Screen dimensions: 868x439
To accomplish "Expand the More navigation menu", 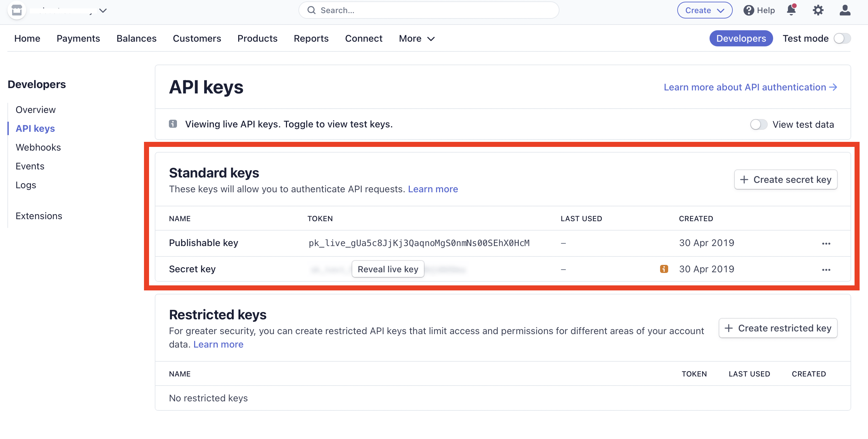I will pyautogui.click(x=417, y=38).
